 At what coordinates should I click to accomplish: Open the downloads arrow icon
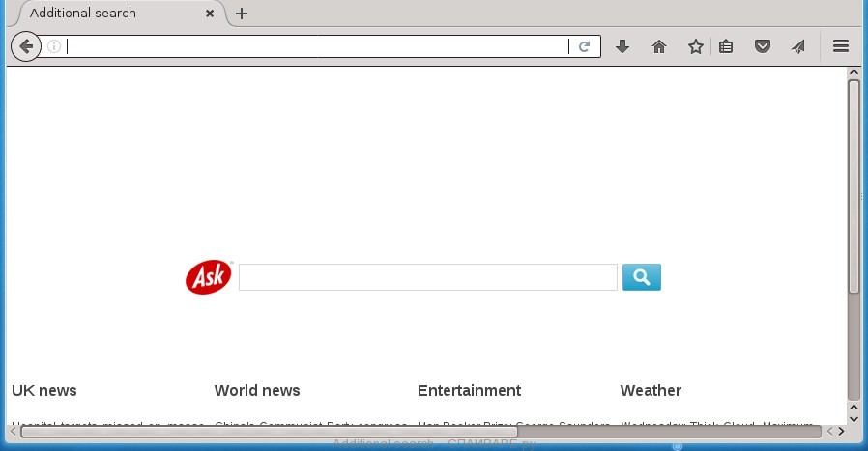622,46
